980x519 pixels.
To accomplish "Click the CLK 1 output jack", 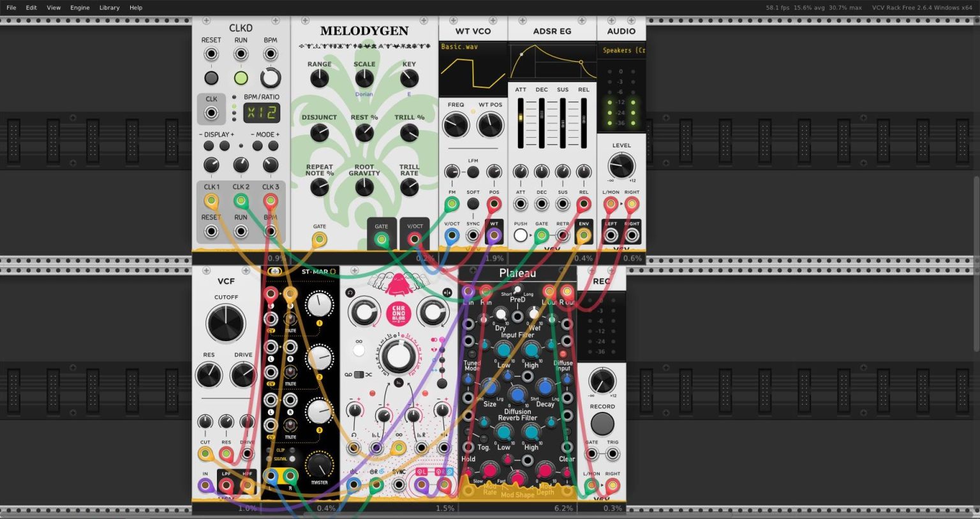I will (211, 201).
